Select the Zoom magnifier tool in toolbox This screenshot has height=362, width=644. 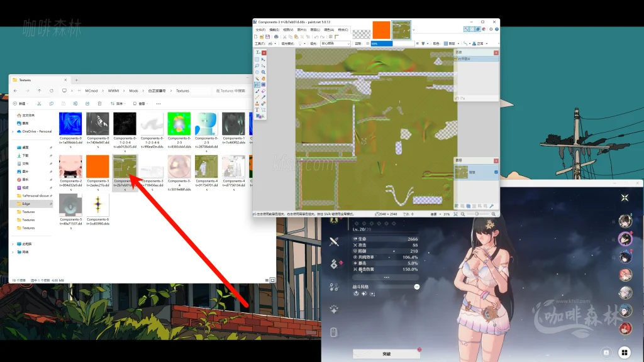pyautogui.click(x=264, y=72)
